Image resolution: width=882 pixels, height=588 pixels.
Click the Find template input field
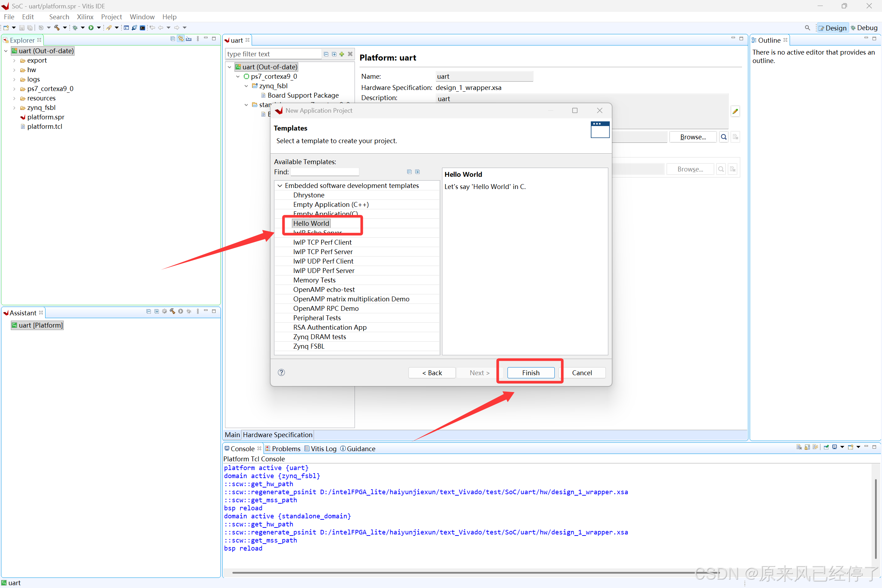[325, 172]
